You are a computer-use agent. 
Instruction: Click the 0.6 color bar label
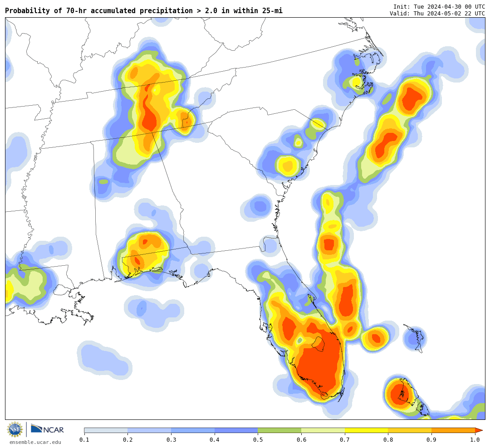coord(302,440)
